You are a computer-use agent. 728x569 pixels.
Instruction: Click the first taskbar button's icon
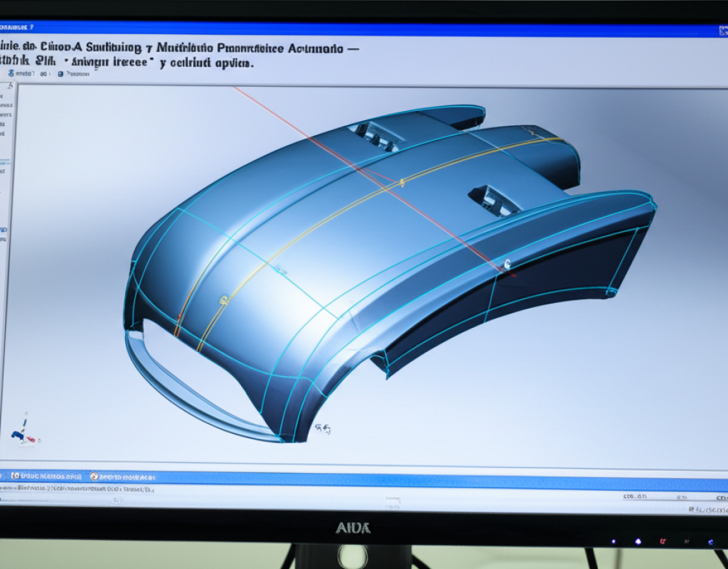click(15, 476)
